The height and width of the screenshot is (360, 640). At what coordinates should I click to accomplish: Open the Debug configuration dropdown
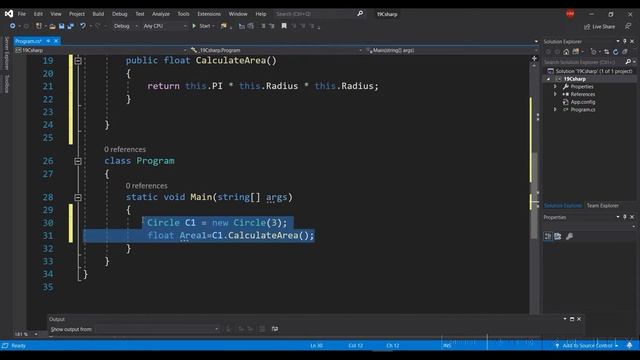(125, 26)
